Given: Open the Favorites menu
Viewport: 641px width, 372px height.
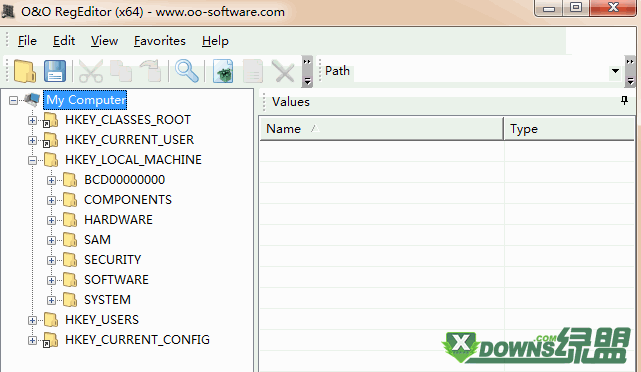Looking at the screenshot, I should tap(160, 41).
